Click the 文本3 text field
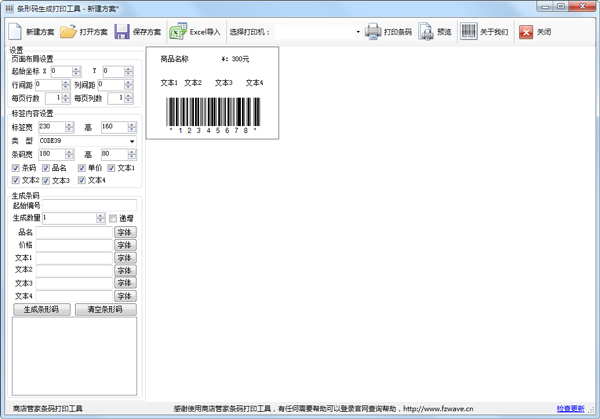Viewport: 600px width, 419px height. [74, 283]
